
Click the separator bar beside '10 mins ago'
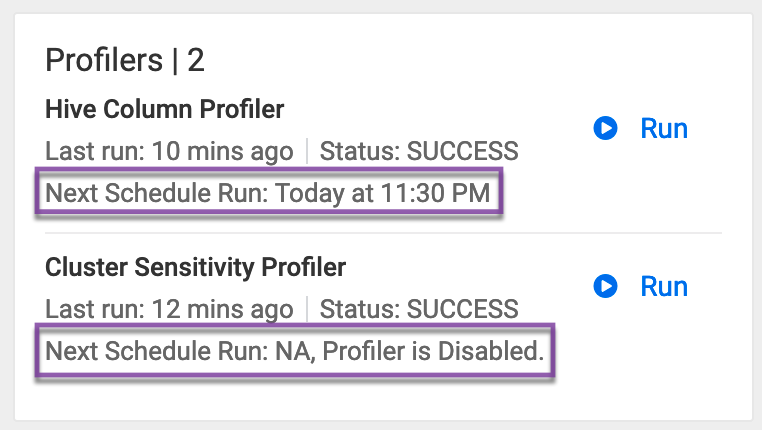tap(307, 152)
